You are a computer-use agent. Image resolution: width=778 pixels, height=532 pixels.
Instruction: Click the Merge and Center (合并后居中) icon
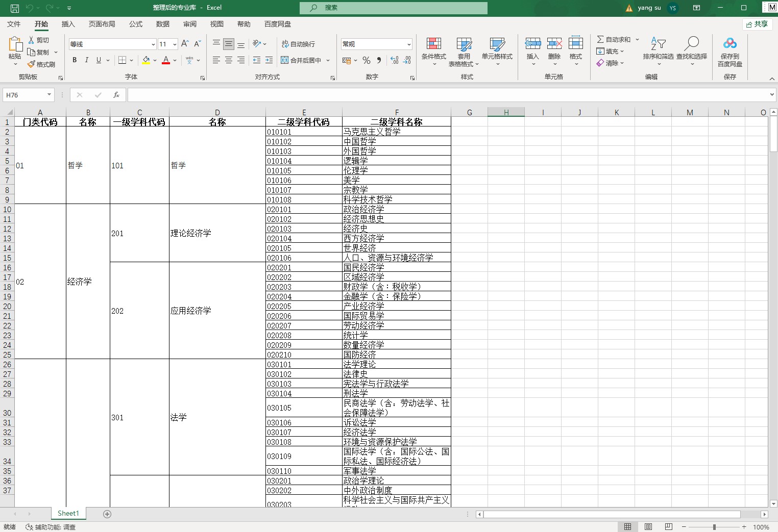pos(285,60)
